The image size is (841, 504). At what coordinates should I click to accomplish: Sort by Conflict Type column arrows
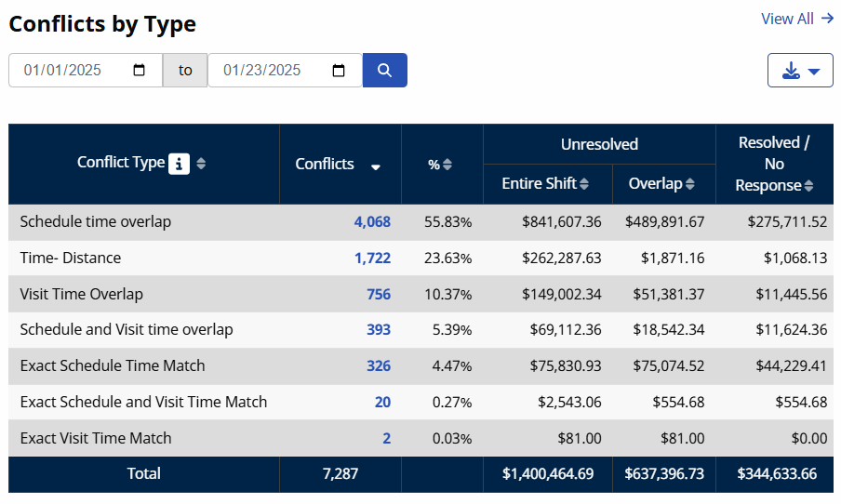[x=201, y=164]
